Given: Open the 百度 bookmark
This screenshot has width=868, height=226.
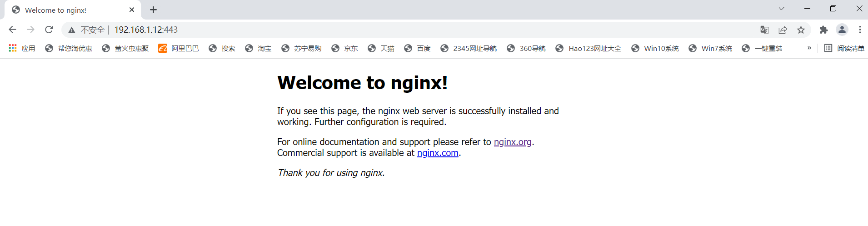Looking at the screenshot, I should pos(417,48).
